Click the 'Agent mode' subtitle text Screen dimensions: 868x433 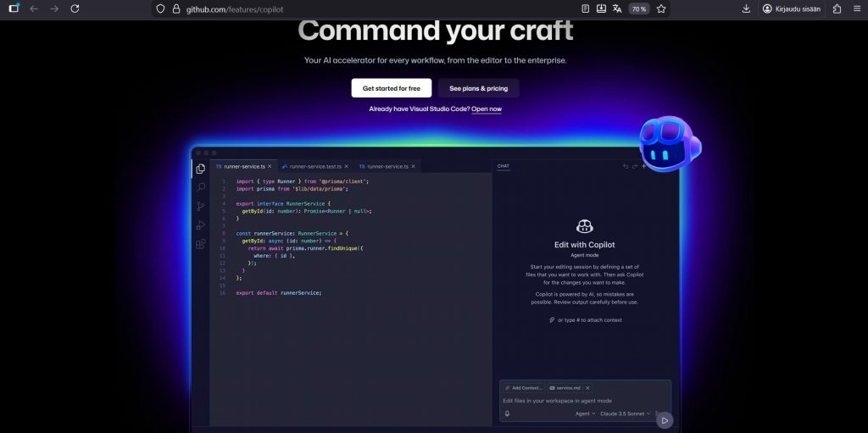pyautogui.click(x=585, y=255)
